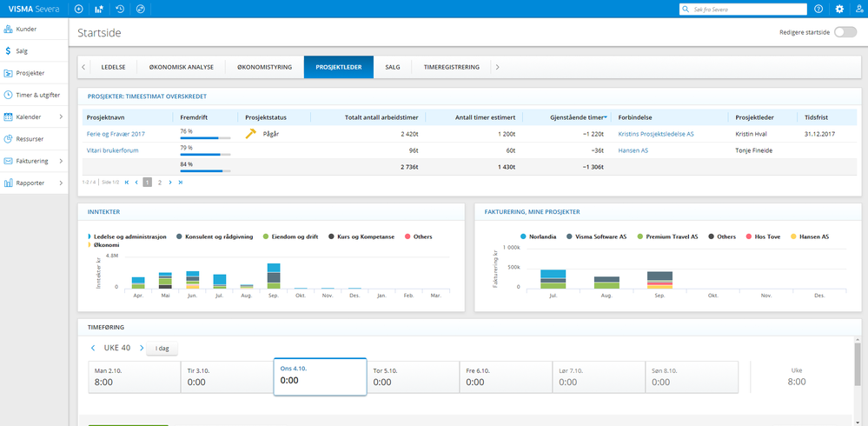Screen dimensions: 868x426
Task: Open Prosjekter in the sidebar
Action: [x=34, y=73]
